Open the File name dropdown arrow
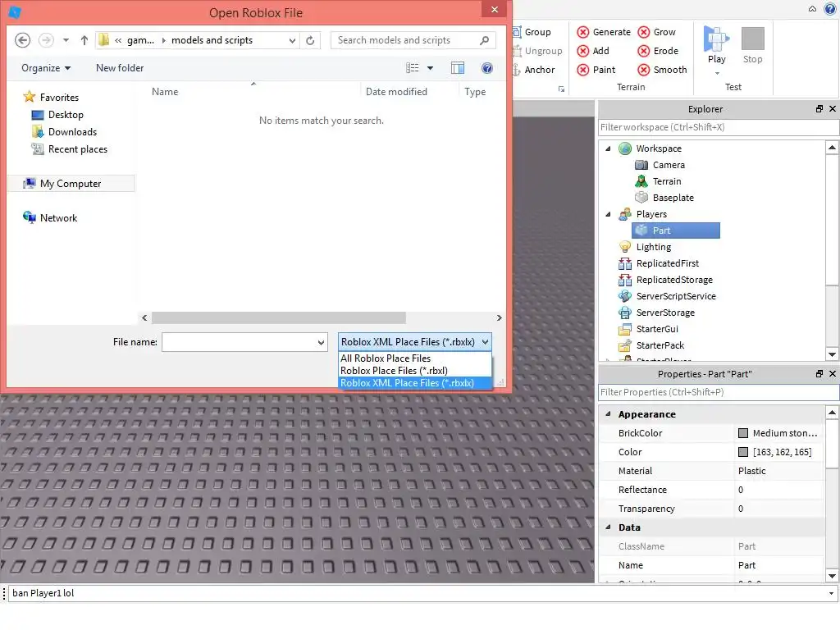 click(321, 342)
